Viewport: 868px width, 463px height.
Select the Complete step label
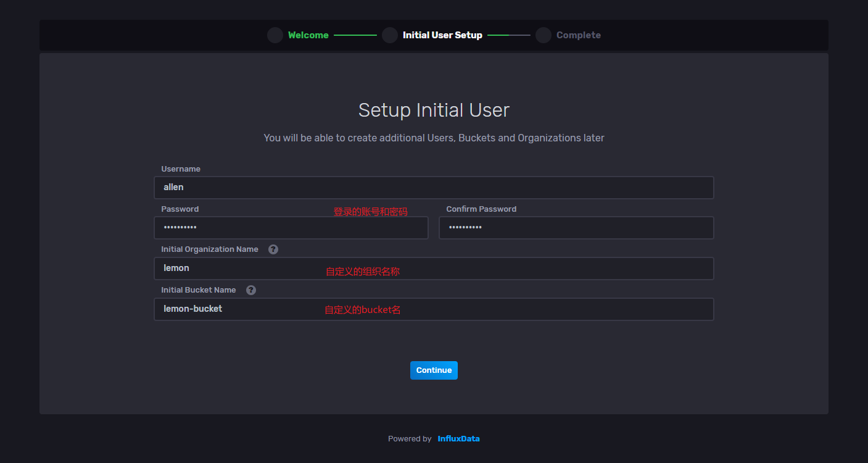pyautogui.click(x=579, y=35)
